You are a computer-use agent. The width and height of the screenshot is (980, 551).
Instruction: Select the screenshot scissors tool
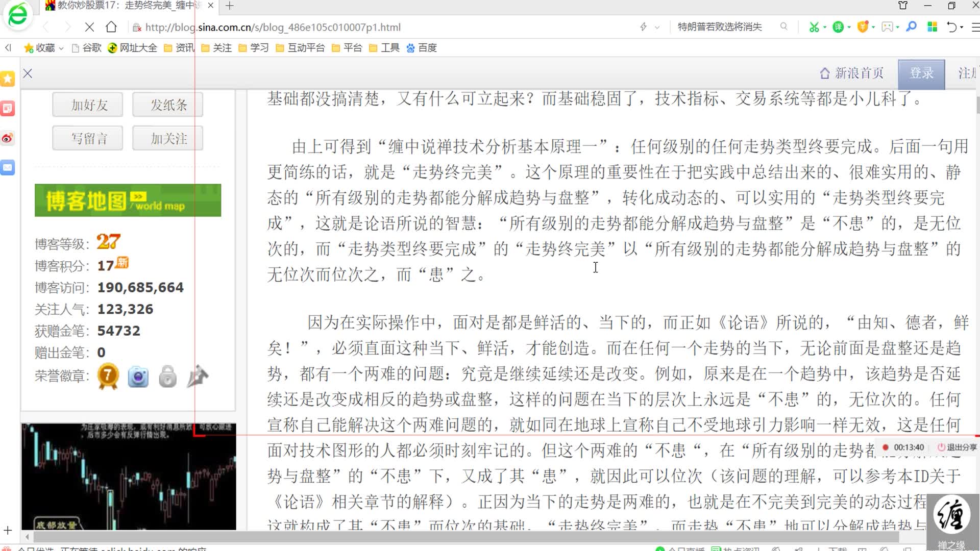(x=814, y=27)
